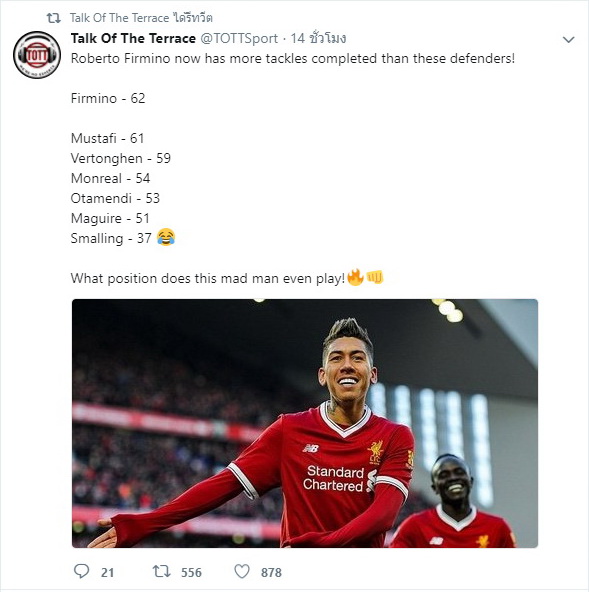Click the fist bump emoji in the tweet
589x592 pixels.
click(375, 278)
